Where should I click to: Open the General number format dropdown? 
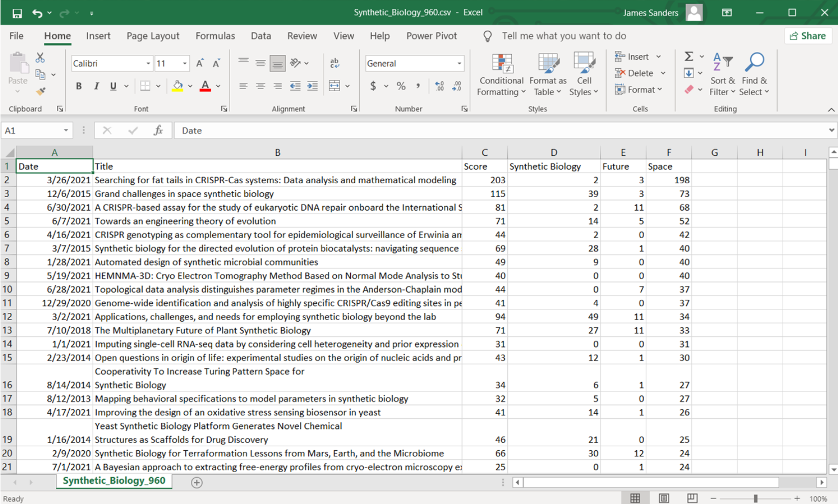pyautogui.click(x=459, y=63)
